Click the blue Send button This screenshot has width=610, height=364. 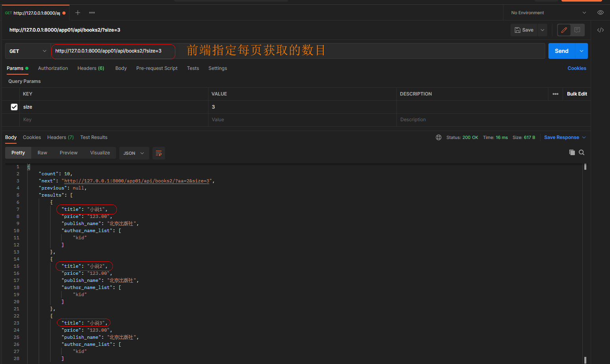[562, 51]
